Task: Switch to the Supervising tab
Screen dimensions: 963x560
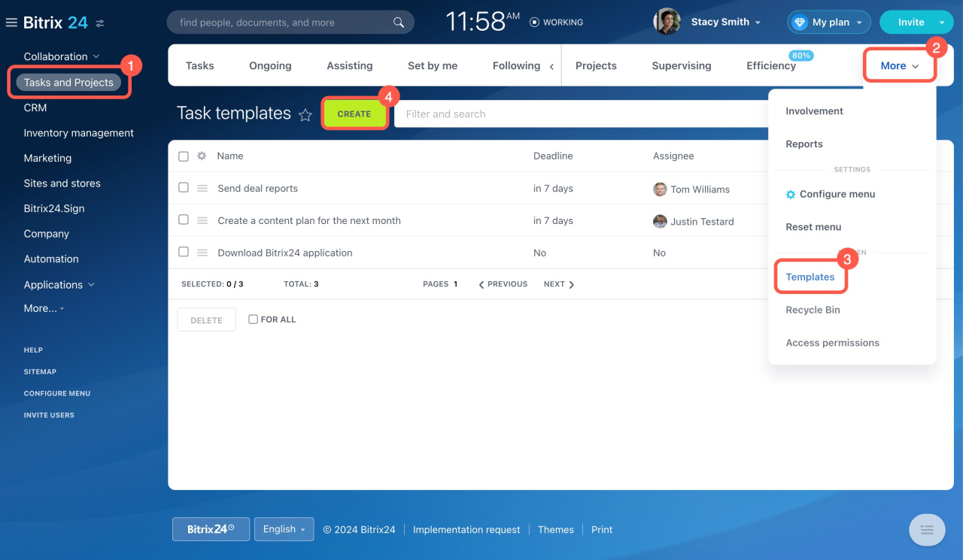Action: pyautogui.click(x=682, y=66)
